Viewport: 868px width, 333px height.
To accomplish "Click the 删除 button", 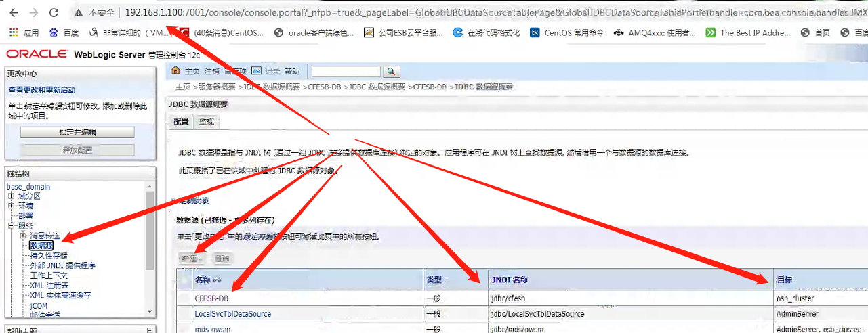I will click(222, 258).
